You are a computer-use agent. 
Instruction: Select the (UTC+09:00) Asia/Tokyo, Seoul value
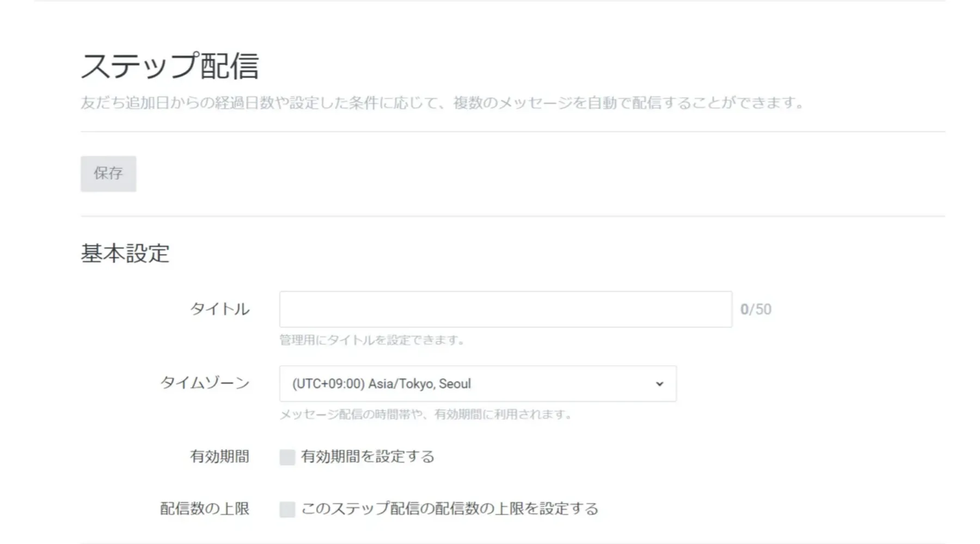(x=381, y=384)
